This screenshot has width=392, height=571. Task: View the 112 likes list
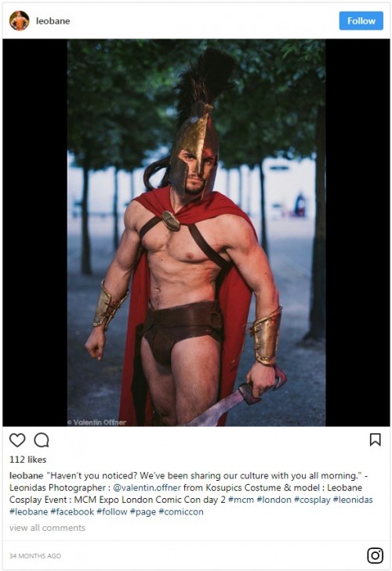[x=27, y=460]
